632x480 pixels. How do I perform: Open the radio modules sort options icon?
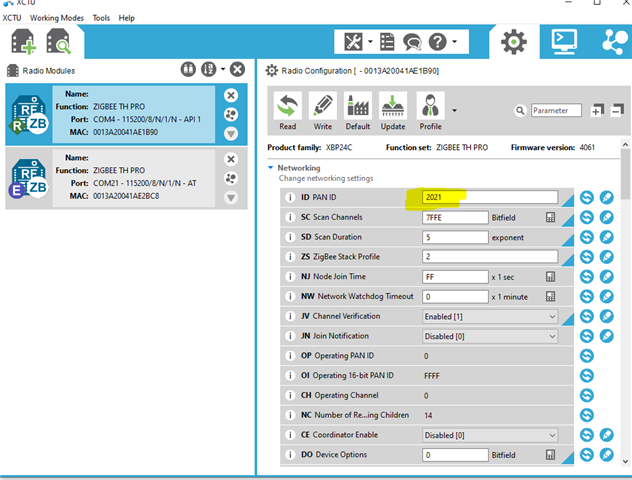point(209,70)
